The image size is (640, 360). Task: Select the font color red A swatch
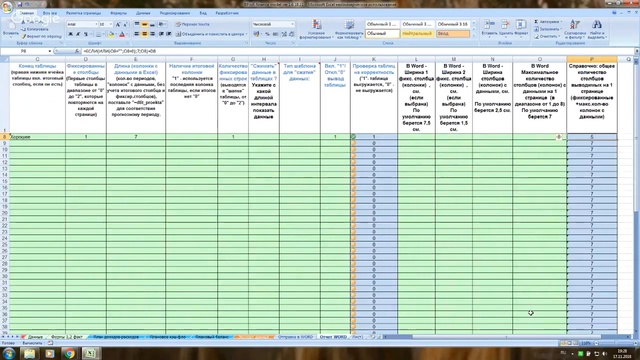pos(122,35)
